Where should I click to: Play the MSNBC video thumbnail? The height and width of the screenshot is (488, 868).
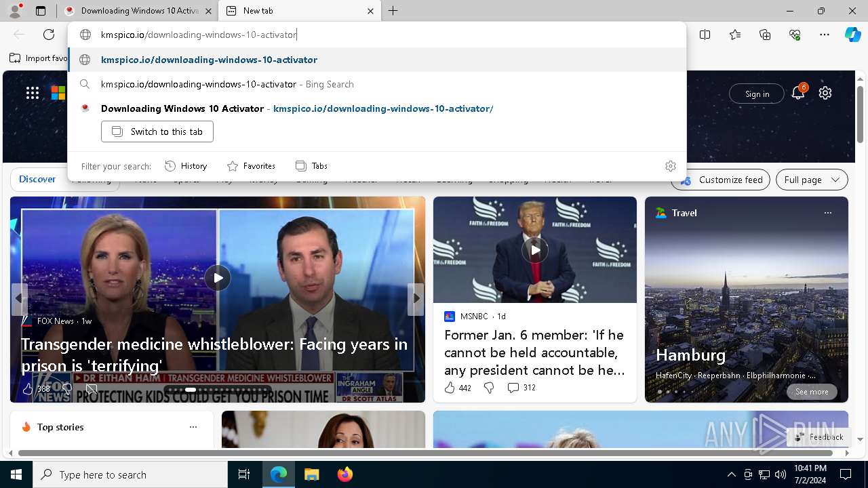tap(535, 250)
